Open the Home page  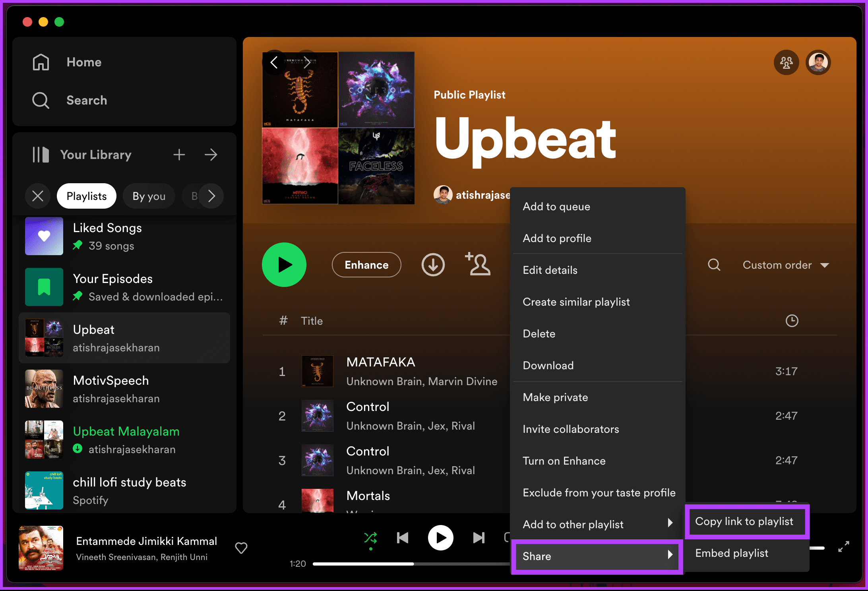(x=67, y=62)
